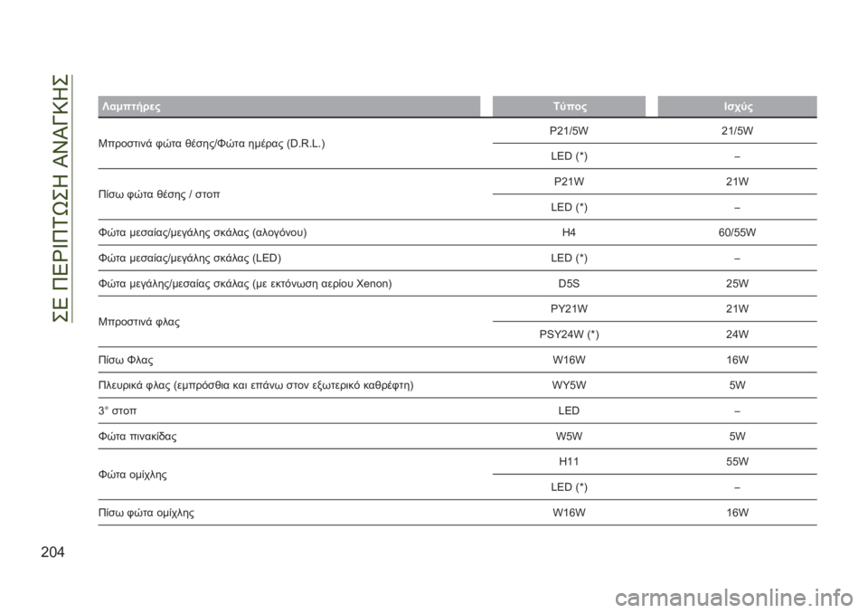Select LED (*) below P21W

[x=569, y=207]
